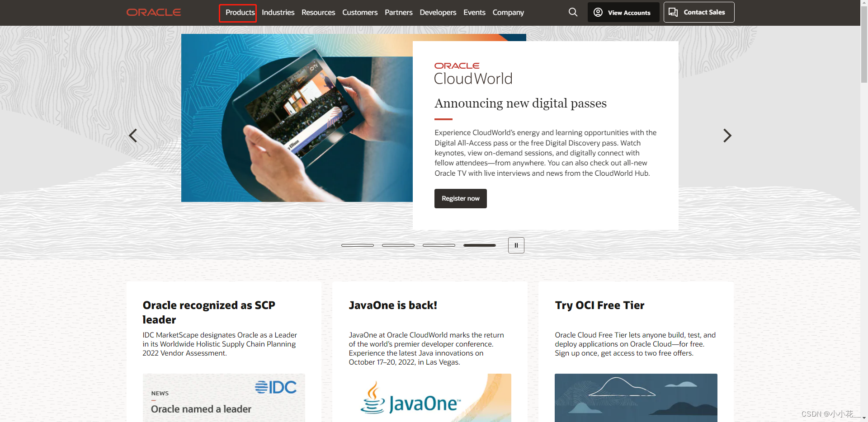Open 'JavaOne is back!' heading
This screenshot has width=868, height=422.
coord(393,305)
